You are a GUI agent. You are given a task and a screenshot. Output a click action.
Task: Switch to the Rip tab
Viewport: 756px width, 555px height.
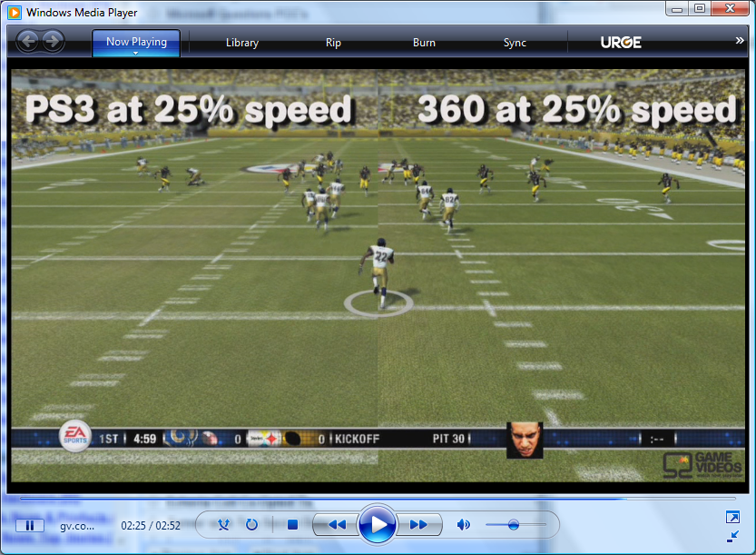point(334,43)
